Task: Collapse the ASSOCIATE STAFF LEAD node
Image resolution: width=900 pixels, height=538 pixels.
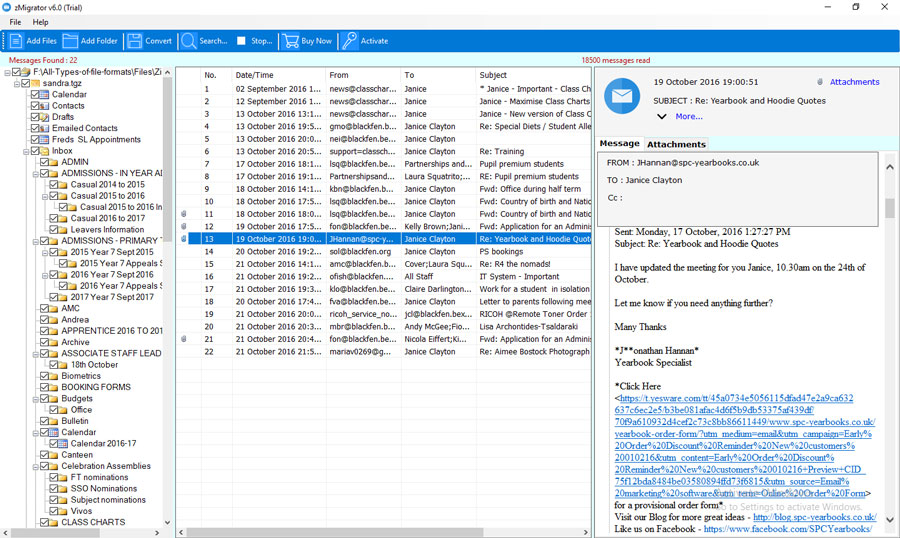Action: click(x=36, y=354)
